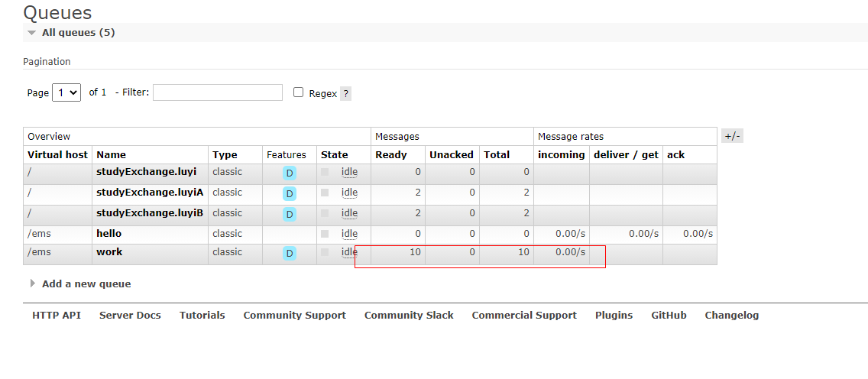Open the Server Docs footer link
Viewport: 868px width, 379px height.
point(130,316)
